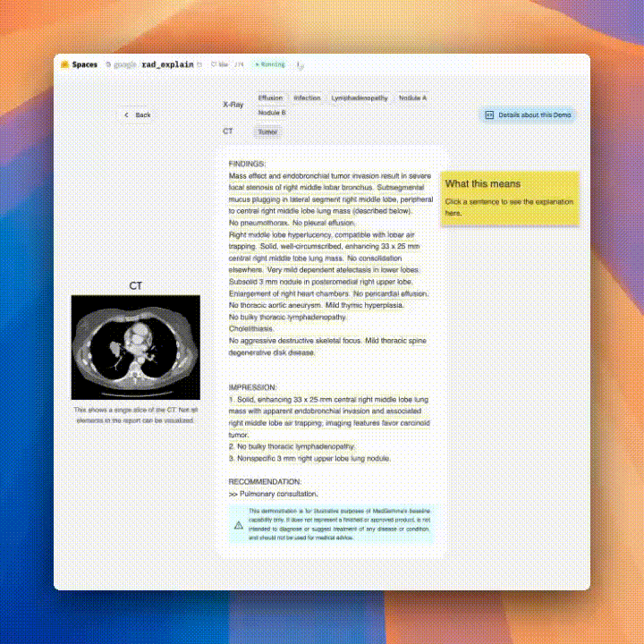Click the Details about this Demo icon
Viewport: 644px width, 644px height.
(489, 114)
